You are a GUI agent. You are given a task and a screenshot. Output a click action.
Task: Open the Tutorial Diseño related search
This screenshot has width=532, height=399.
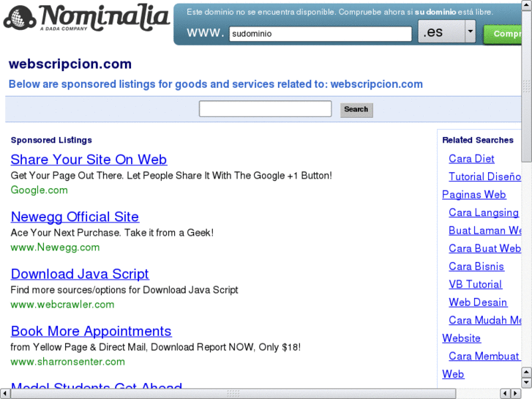click(484, 176)
